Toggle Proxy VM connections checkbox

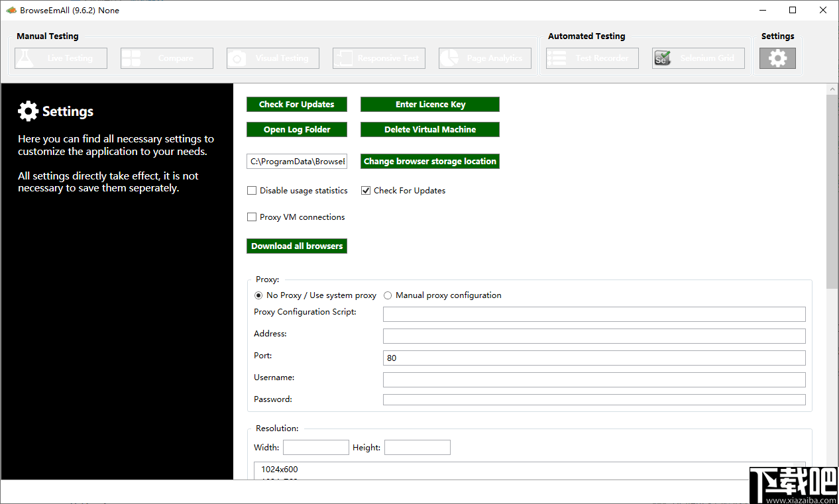click(x=252, y=217)
